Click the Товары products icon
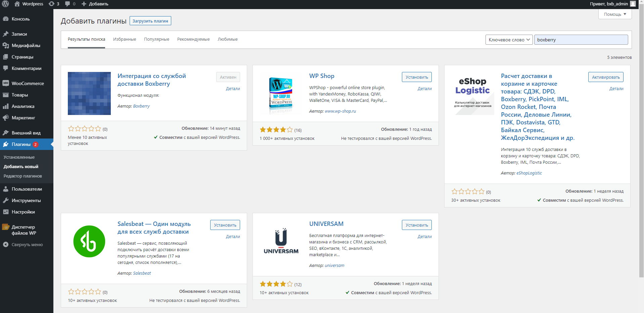Viewport: 644px width, 313px height. point(6,95)
